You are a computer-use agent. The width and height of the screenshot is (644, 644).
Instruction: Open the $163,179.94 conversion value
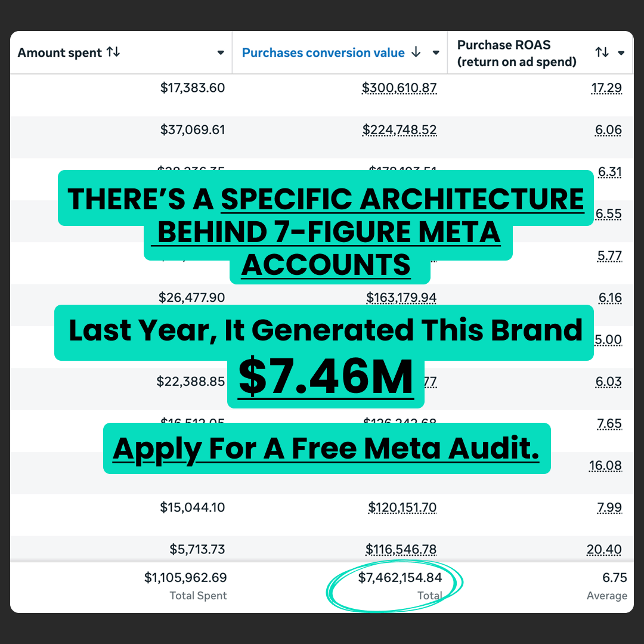tap(401, 298)
